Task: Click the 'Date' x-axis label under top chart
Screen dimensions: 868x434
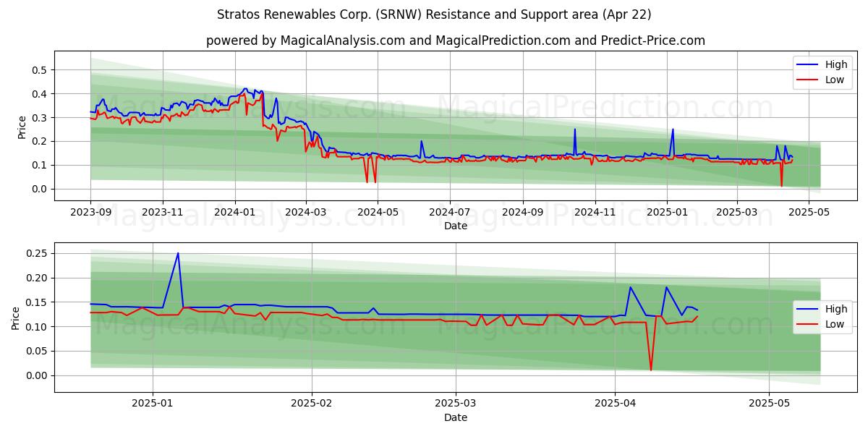Action: 456,226
